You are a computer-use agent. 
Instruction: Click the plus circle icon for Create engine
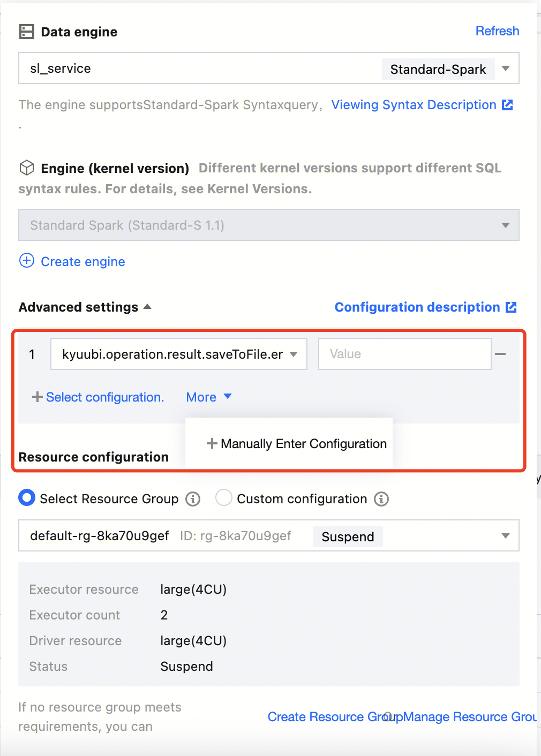click(x=26, y=261)
